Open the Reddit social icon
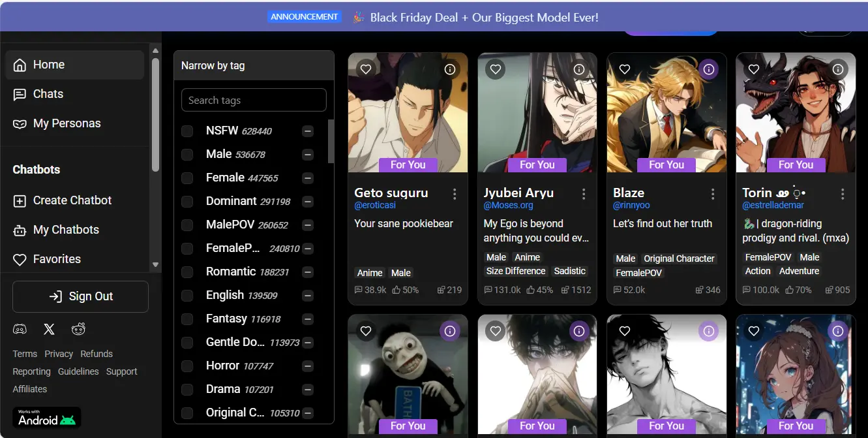The height and width of the screenshot is (438, 868). (78, 330)
